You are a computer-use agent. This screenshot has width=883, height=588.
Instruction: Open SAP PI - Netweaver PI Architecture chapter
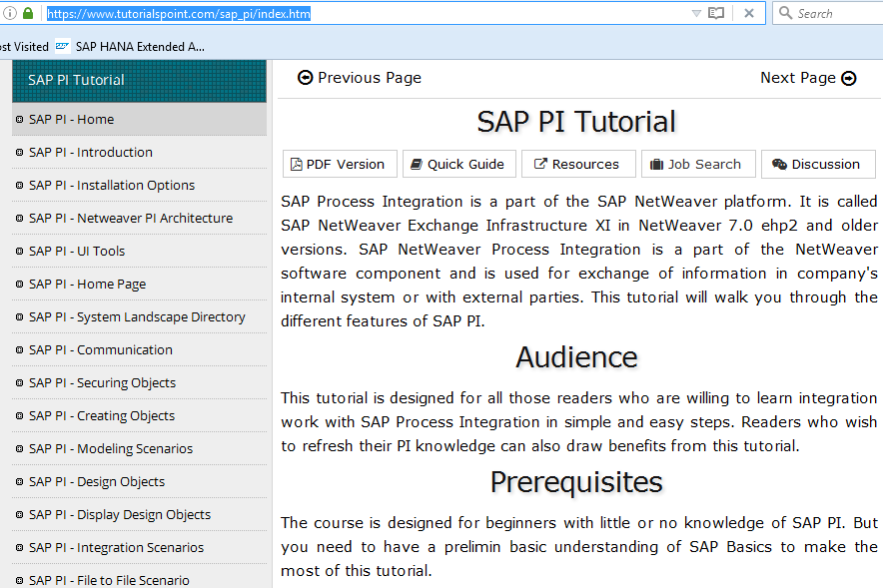click(x=139, y=218)
